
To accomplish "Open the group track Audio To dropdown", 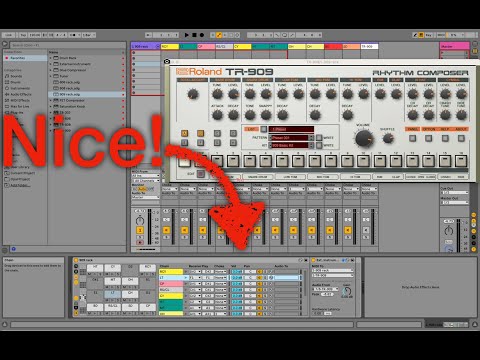I will (145, 197).
